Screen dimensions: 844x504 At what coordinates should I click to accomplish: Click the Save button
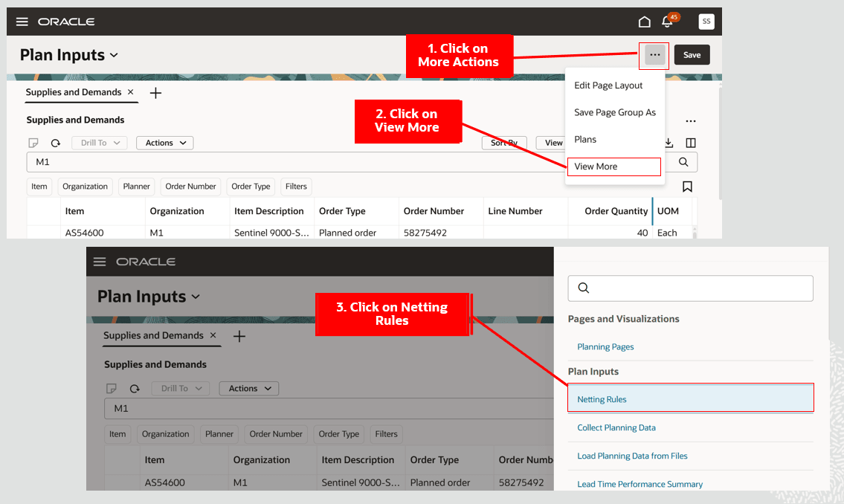click(691, 55)
